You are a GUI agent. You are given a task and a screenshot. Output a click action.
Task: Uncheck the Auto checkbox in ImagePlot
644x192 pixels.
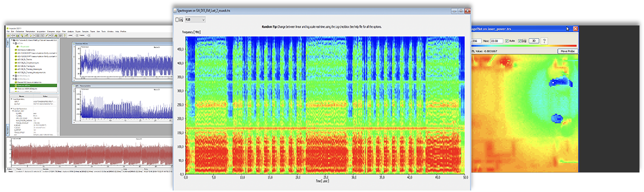pos(507,41)
